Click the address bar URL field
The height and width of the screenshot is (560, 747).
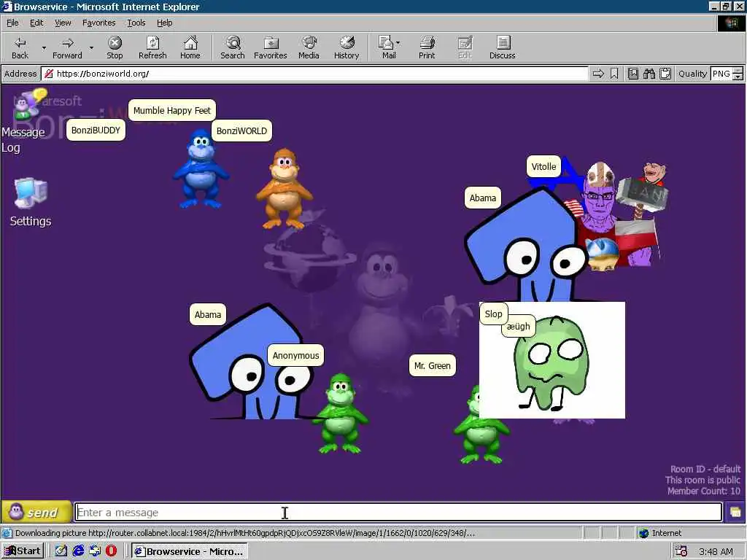tap(314, 74)
